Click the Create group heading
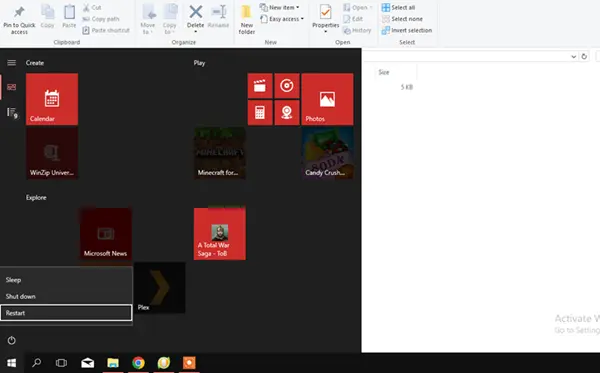600x373 pixels. click(35, 63)
